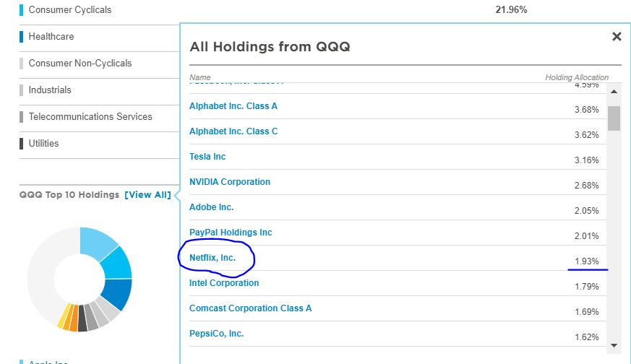Click View All next to Top 10 Holdings
Image resolution: width=631 pixels, height=364 pixels.
(147, 195)
